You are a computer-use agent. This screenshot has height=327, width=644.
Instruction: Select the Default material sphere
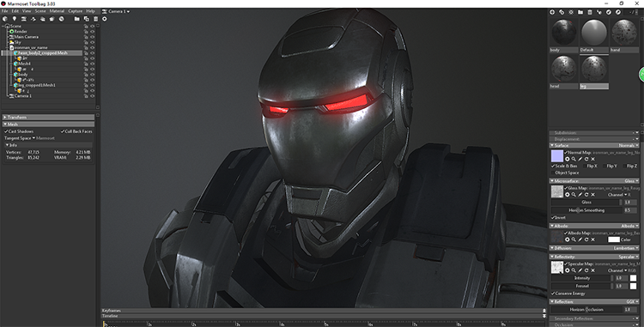click(x=594, y=33)
